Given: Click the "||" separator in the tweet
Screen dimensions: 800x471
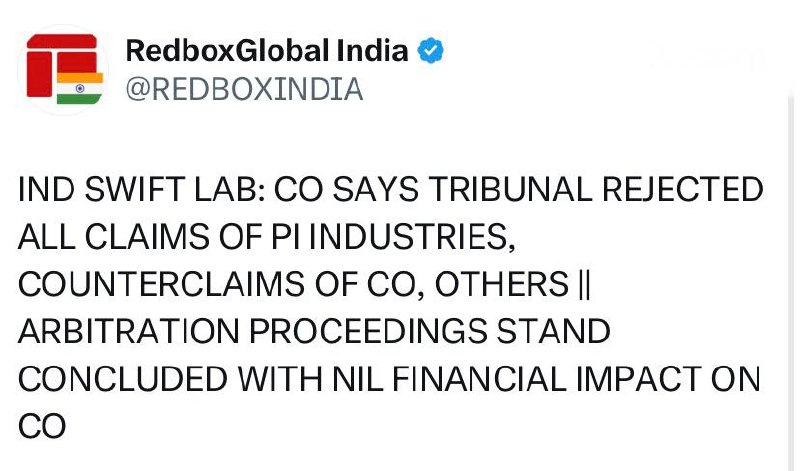Looking at the screenshot, I should (586, 285).
